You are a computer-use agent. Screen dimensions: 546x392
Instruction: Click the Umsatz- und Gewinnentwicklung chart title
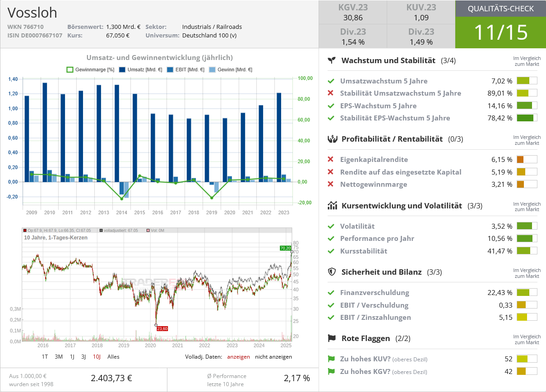click(x=160, y=58)
